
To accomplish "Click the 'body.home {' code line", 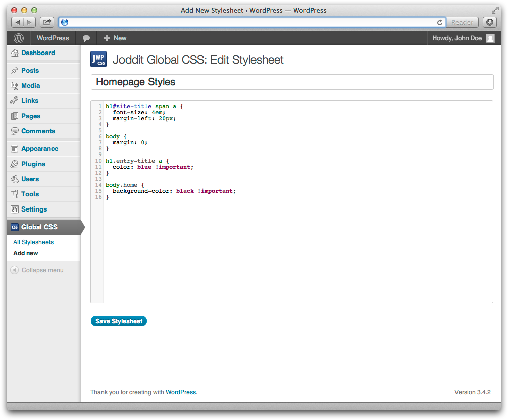I will (x=125, y=185).
